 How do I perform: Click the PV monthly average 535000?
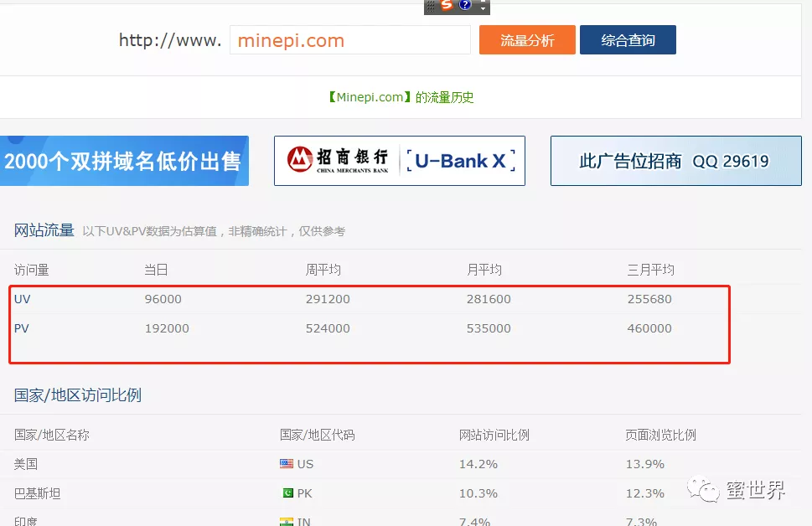pyautogui.click(x=489, y=328)
